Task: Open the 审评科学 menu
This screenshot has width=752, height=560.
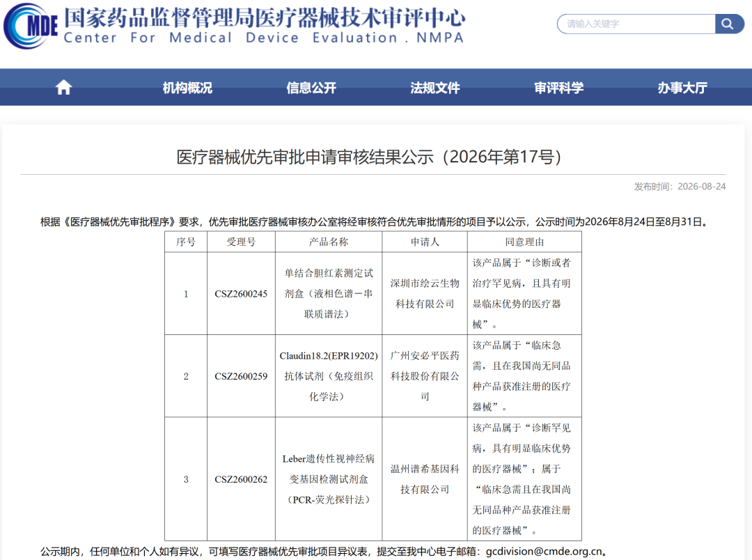Action: [558, 87]
